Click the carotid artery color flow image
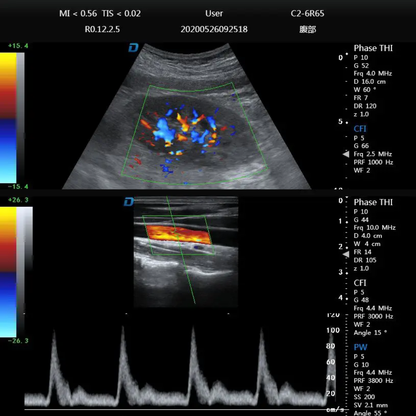This screenshot has width=416, height=416. [186, 251]
